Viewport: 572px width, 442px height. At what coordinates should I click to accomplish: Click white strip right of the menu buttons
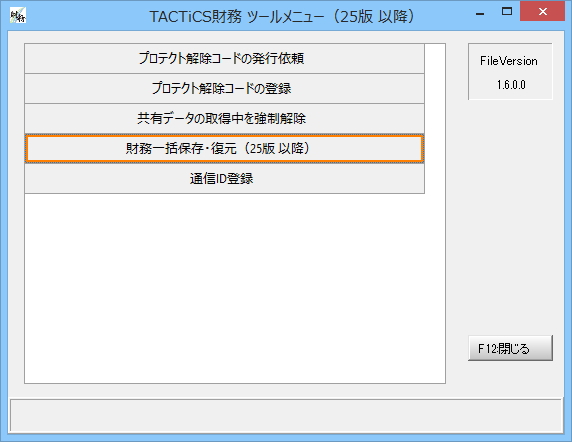click(x=435, y=119)
